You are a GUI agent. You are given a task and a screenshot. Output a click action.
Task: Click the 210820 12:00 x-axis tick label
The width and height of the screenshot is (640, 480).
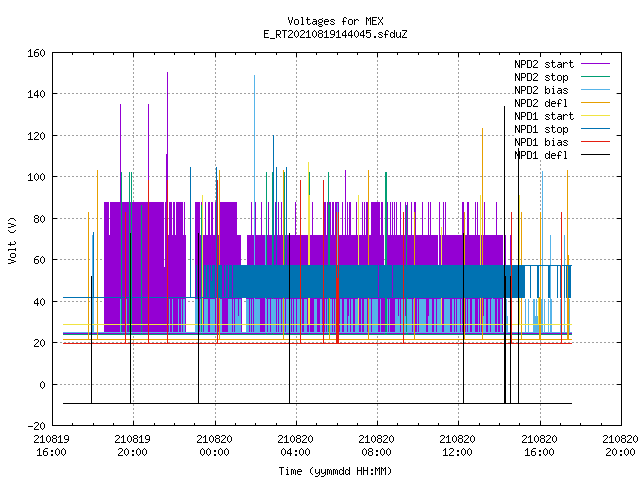point(458,446)
